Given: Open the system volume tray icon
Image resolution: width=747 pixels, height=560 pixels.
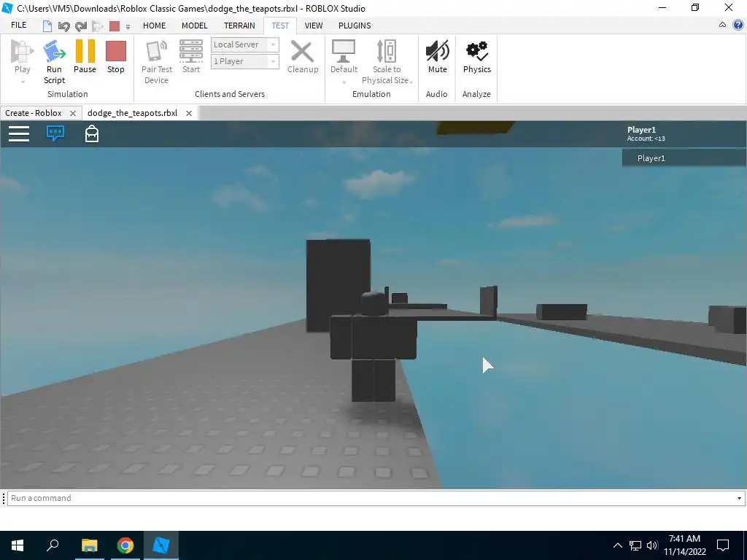Looking at the screenshot, I should point(652,545).
